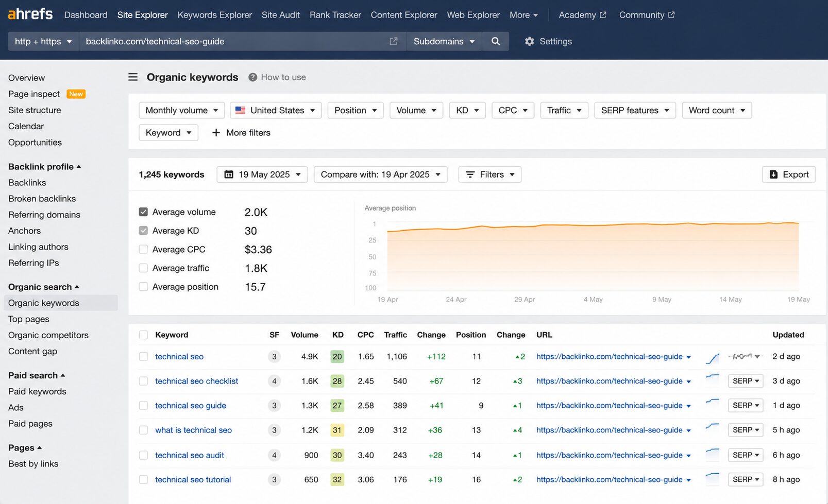The height and width of the screenshot is (504, 828).
Task: Open the KD filter dropdown
Action: [467, 110]
